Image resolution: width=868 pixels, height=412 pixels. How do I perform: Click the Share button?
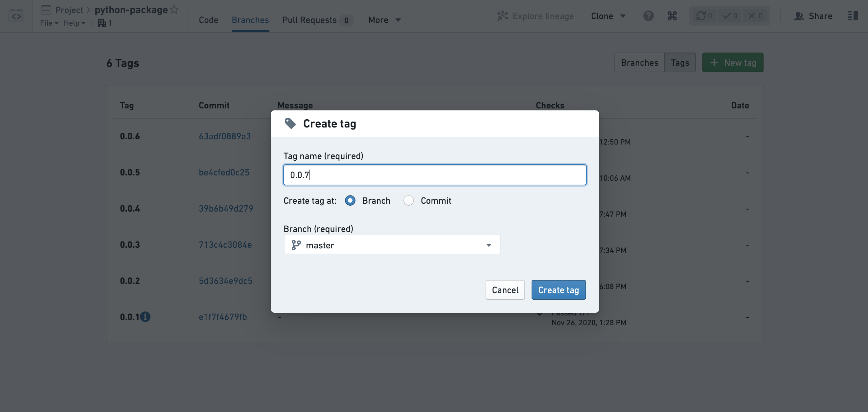pos(813,16)
